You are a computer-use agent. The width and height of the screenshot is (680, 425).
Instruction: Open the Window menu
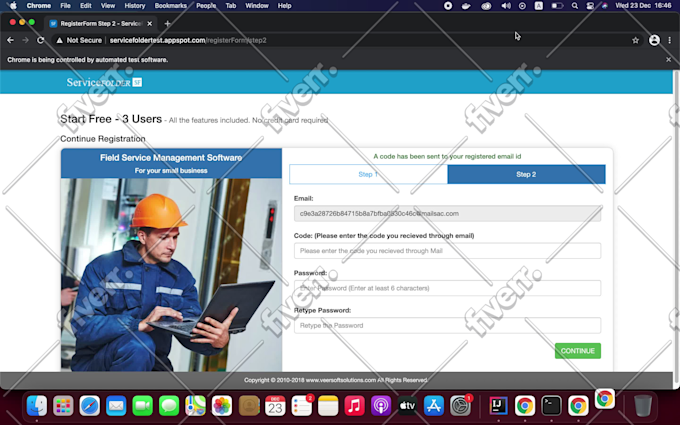coord(257,6)
